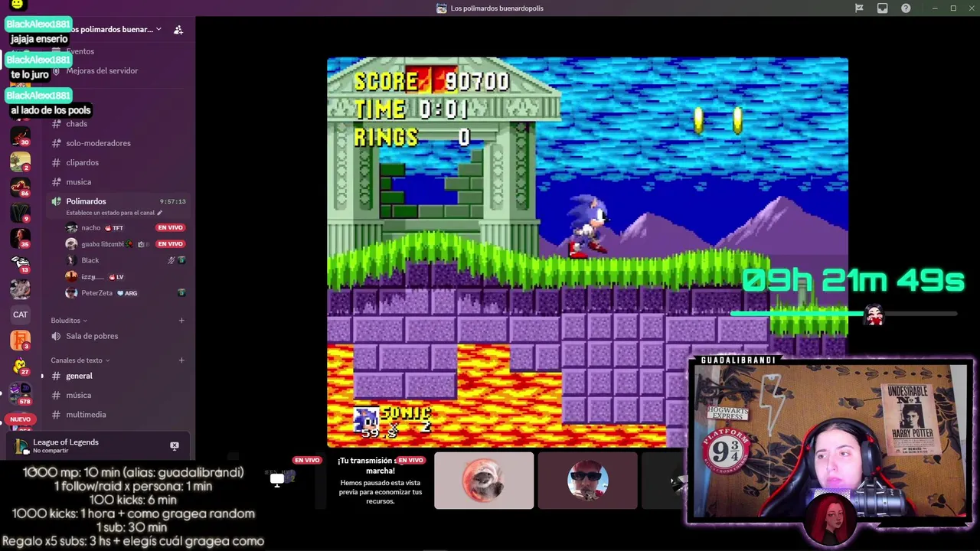The image size is (980, 551).
Task: Select user nacho in the voice channel
Action: click(90, 228)
